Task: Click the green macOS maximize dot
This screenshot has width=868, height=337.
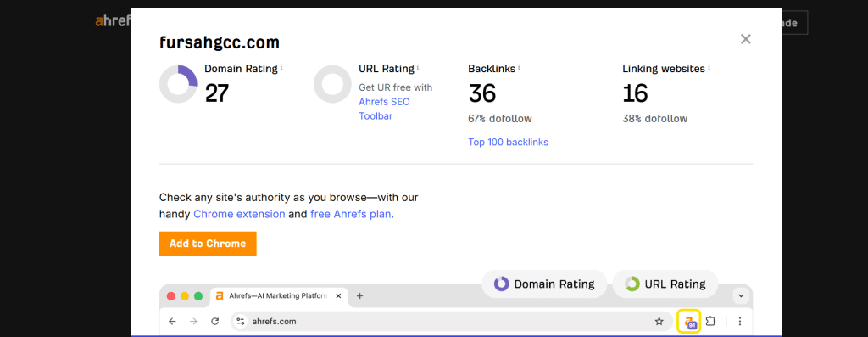Action: (x=198, y=296)
